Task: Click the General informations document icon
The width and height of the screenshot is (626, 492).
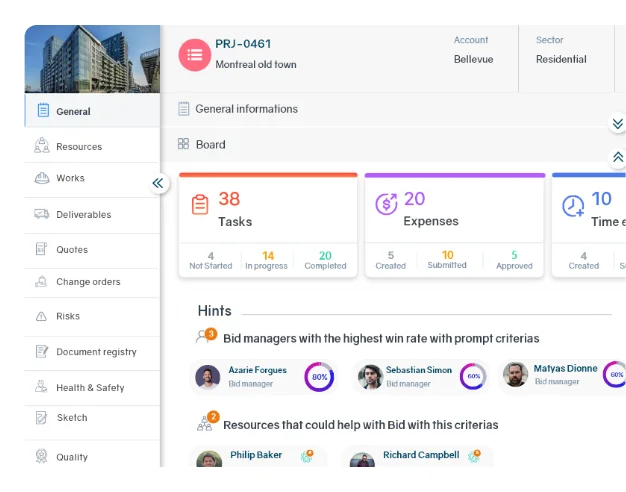Action: (184, 109)
